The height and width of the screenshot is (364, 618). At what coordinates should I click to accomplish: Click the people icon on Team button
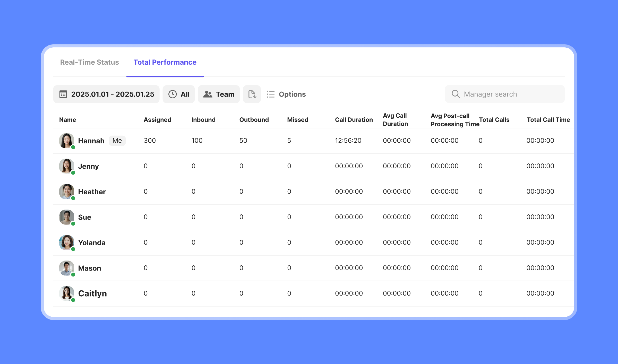pos(208,94)
